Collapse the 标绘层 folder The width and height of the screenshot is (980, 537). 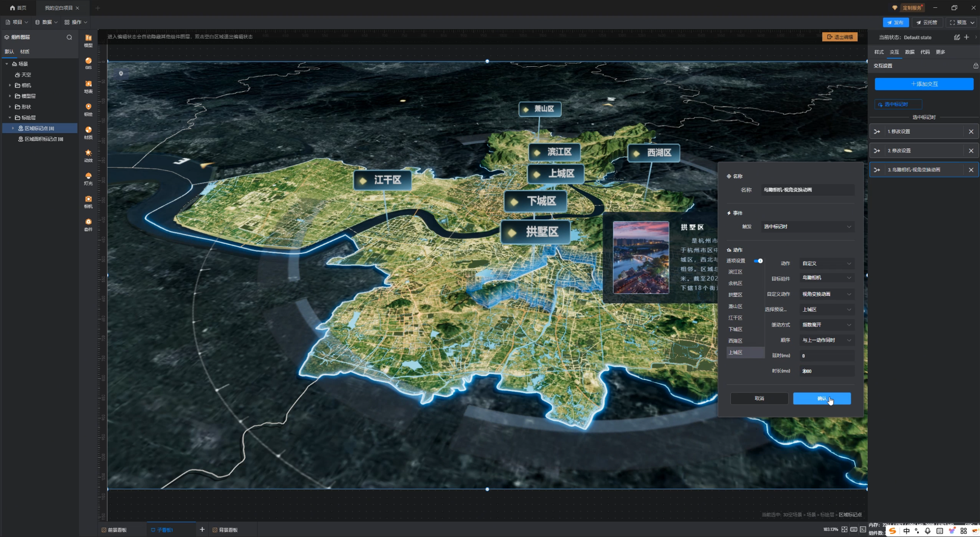pyautogui.click(x=10, y=117)
